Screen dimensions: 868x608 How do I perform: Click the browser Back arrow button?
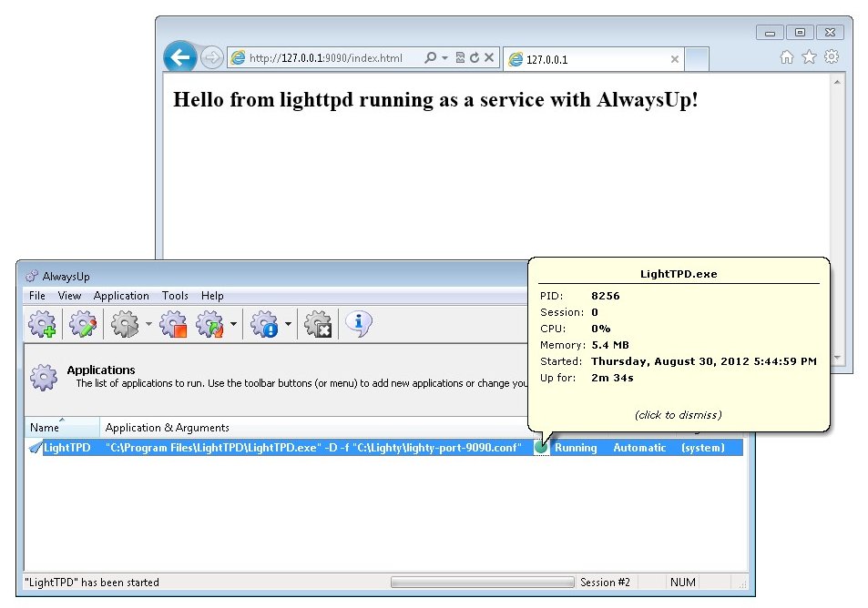click(180, 57)
